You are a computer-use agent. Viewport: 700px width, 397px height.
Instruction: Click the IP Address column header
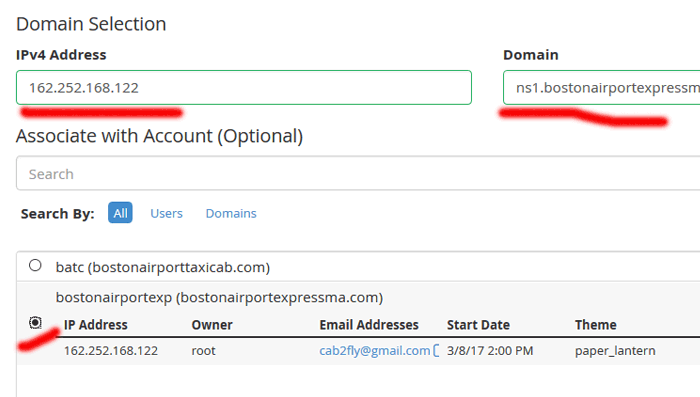pos(96,325)
